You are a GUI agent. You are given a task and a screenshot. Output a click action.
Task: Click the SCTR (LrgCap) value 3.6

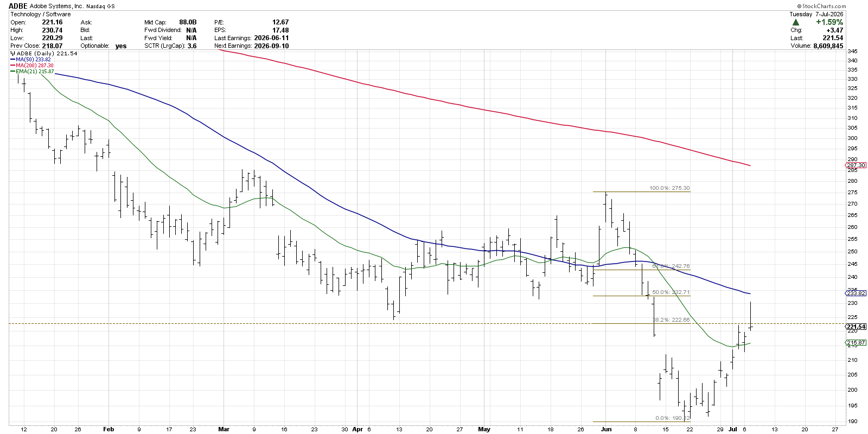click(192, 46)
